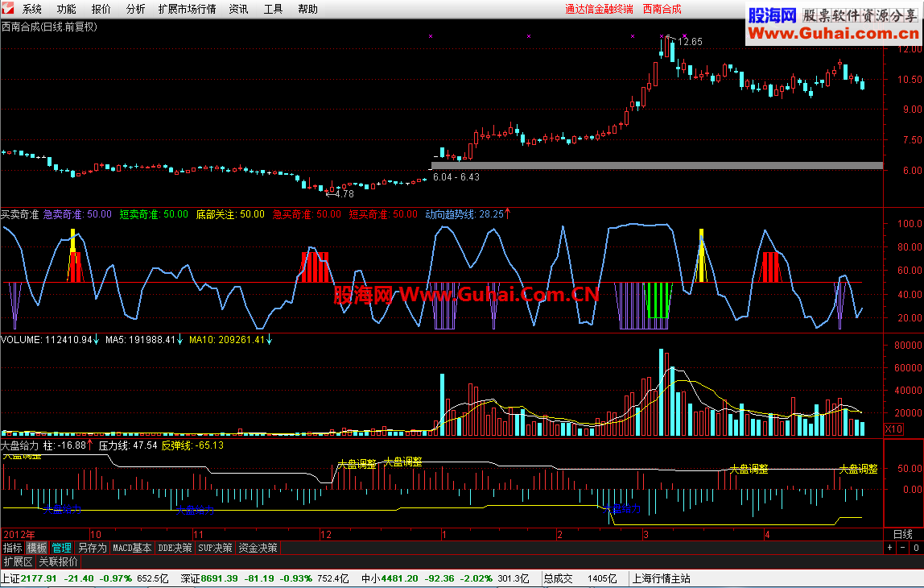Select the 模板 tab
Image resolution: width=924 pixels, height=588 pixels.
(36, 548)
